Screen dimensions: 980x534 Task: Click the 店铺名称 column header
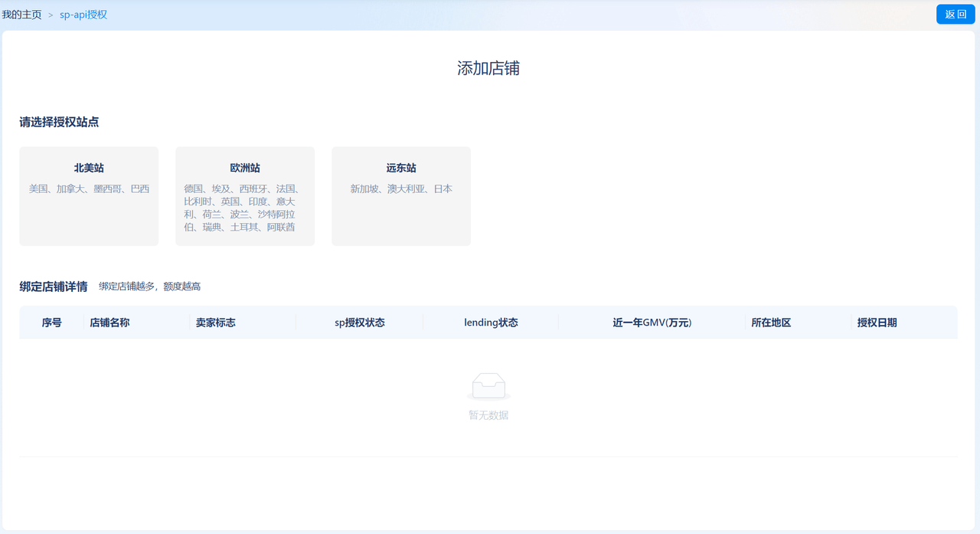point(109,323)
